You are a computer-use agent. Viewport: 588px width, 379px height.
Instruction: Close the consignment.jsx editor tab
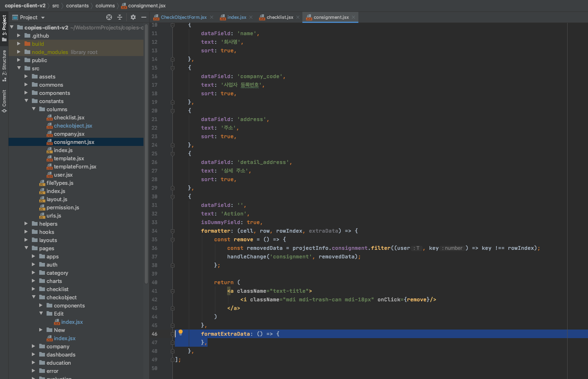(x=353, y=17)
